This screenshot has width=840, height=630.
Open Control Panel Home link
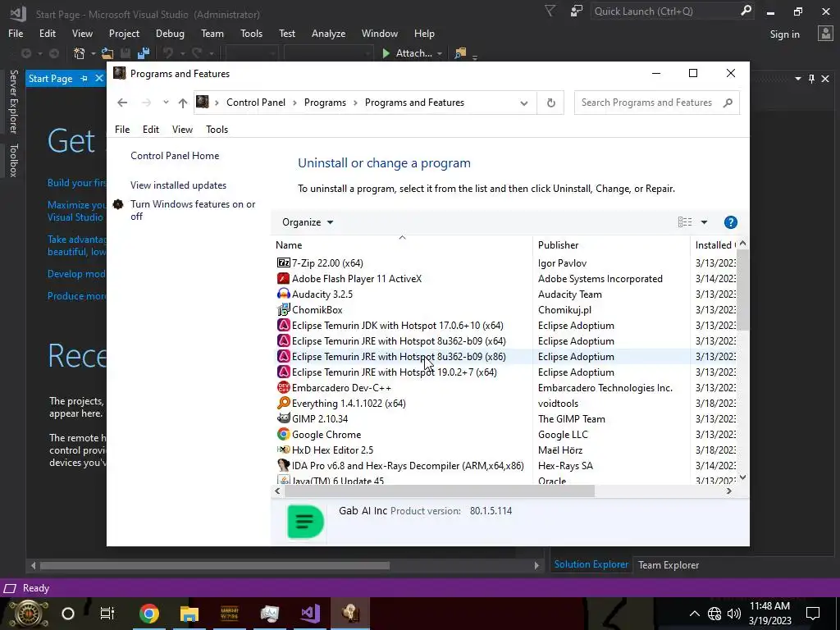coord(175,156)
